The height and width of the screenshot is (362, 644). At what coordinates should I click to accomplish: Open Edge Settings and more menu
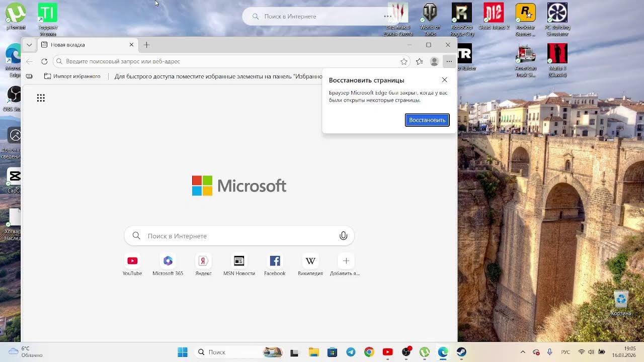(x=449, y=61)
